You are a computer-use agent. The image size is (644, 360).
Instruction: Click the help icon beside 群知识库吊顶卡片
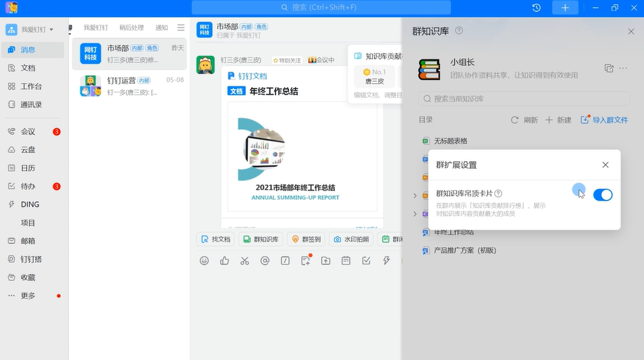point(498,193)
